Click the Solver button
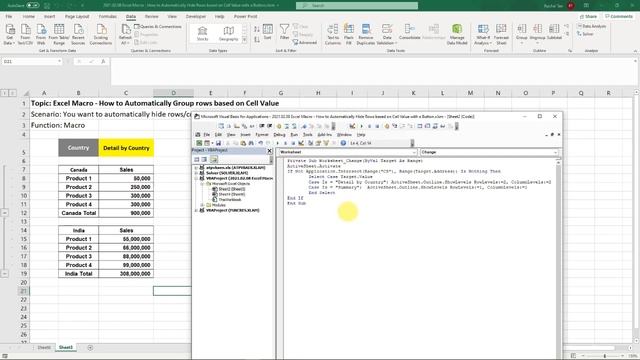640x360 pixels. coord(585,34)
